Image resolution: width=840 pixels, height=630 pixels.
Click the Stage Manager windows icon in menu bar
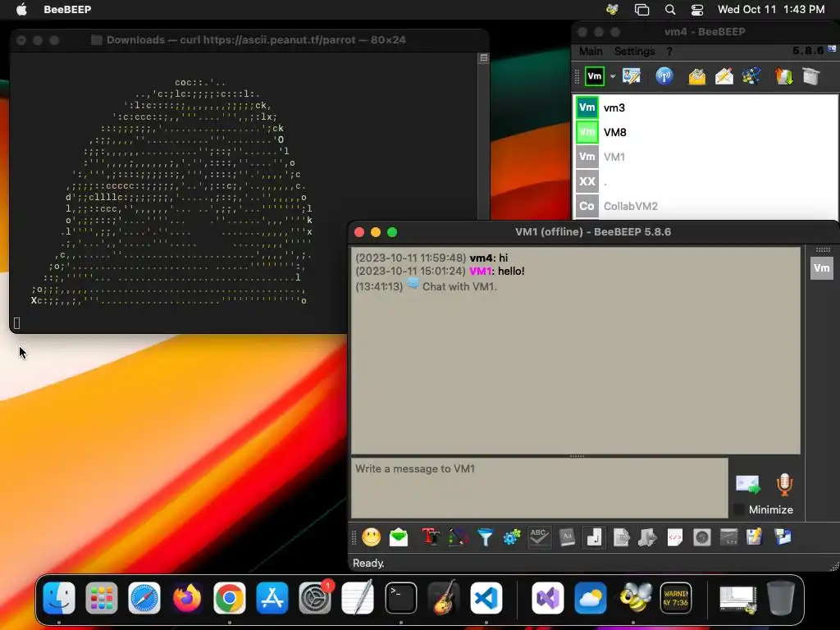click(641, 9)
